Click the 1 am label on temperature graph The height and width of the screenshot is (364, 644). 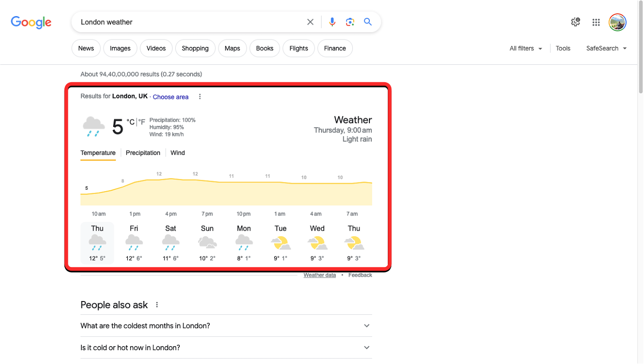[x=280, y=214]
